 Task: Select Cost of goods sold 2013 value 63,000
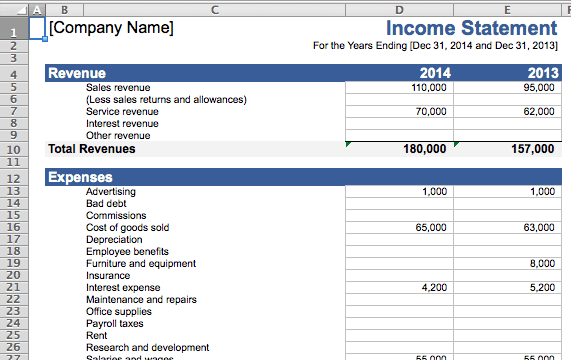(x=539, y=228)
